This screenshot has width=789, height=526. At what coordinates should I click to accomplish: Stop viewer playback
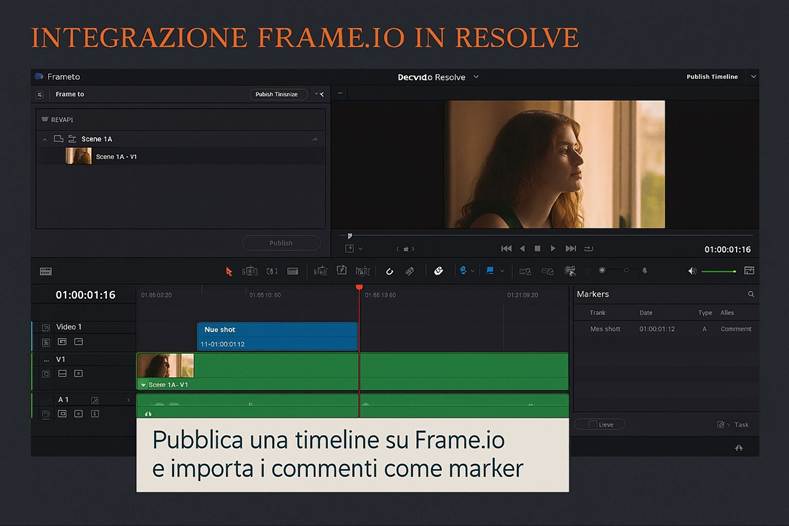pos(537,249)
